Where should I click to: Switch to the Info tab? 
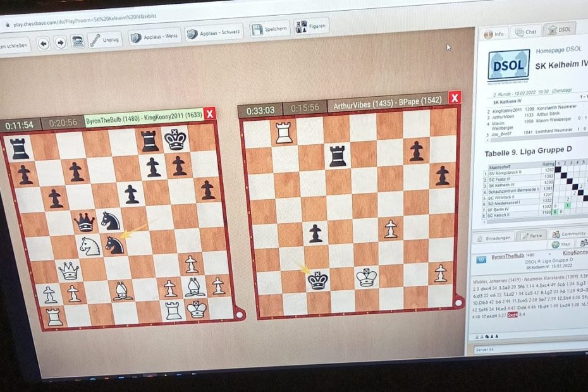coord(494,34)
